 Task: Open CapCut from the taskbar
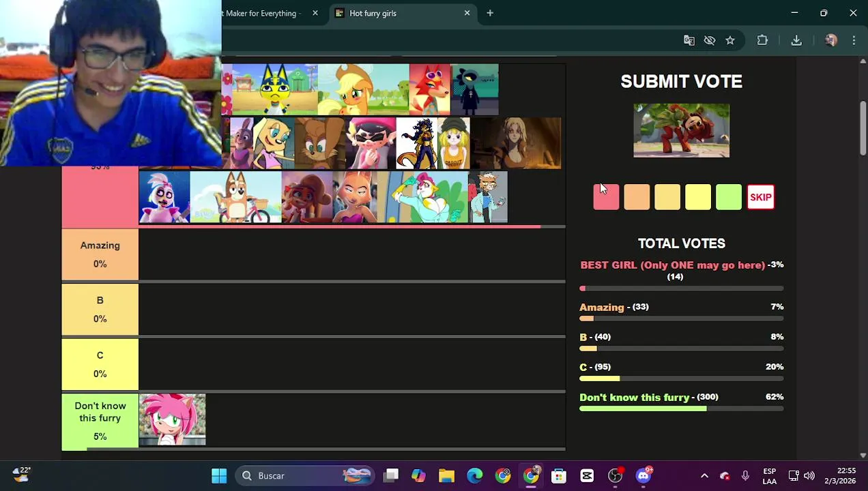click(587, 475)
